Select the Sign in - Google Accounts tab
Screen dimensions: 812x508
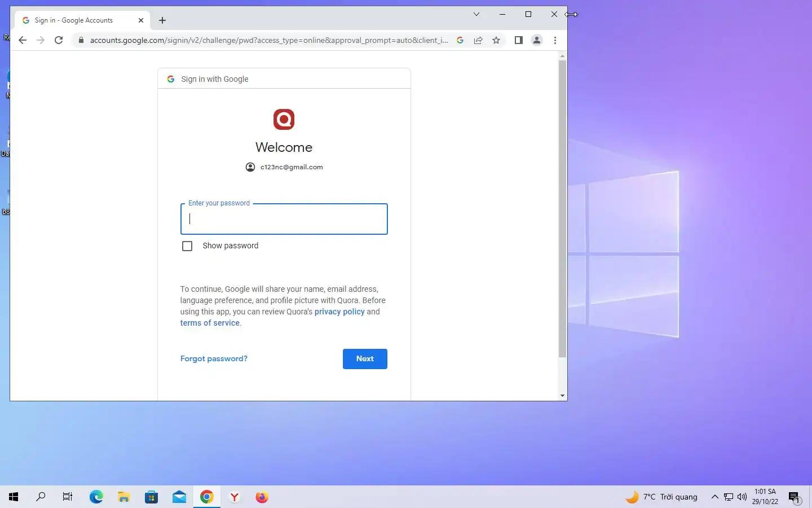(x=82, y=20)
